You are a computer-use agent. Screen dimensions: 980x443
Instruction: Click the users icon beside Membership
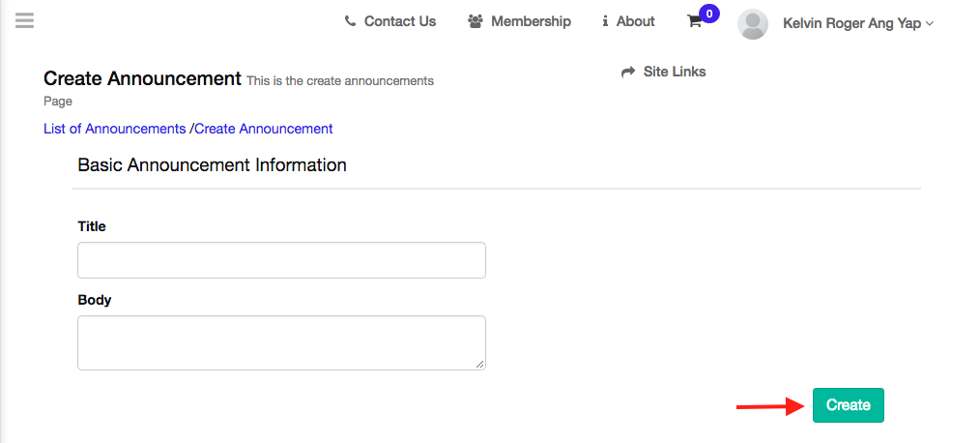475,21
